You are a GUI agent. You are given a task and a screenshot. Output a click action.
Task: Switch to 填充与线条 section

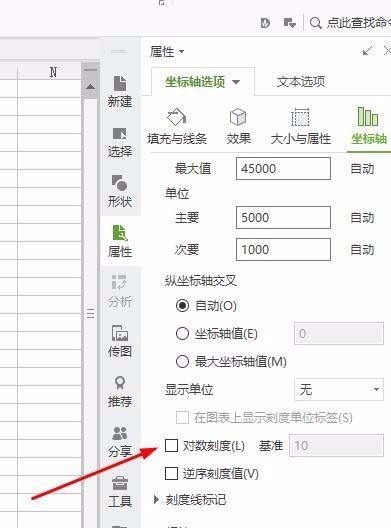(177, 126)
